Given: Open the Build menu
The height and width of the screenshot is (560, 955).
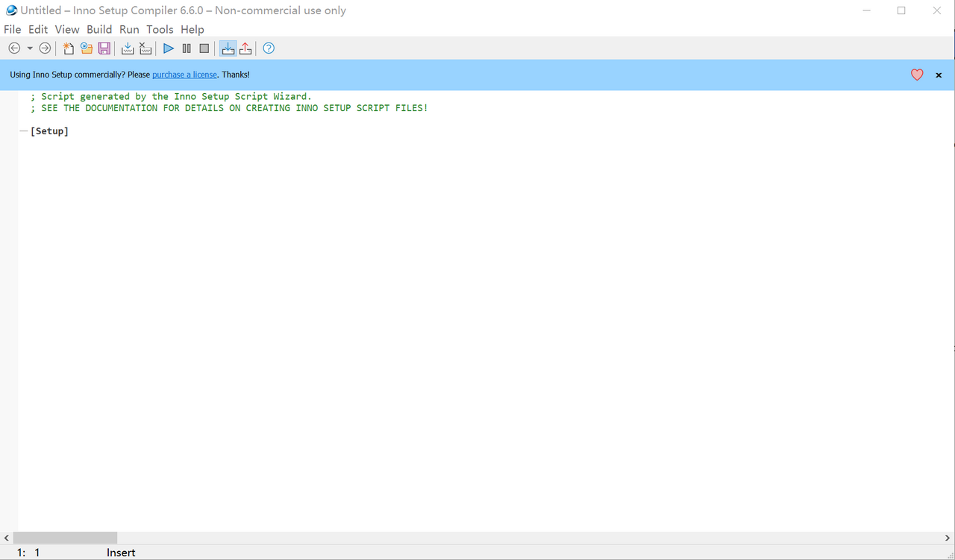Looking at the screenshot, I should pyautogui.click(x=99, y=29).
